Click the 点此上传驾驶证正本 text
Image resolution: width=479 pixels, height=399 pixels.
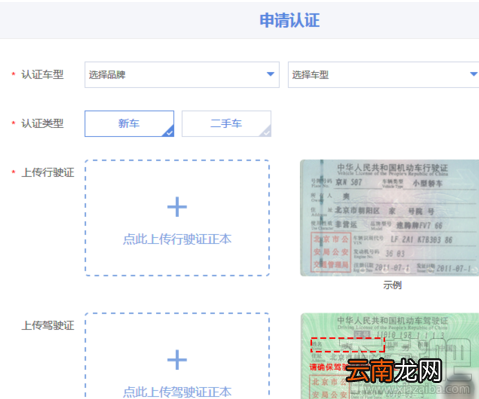tap(177, 392)
